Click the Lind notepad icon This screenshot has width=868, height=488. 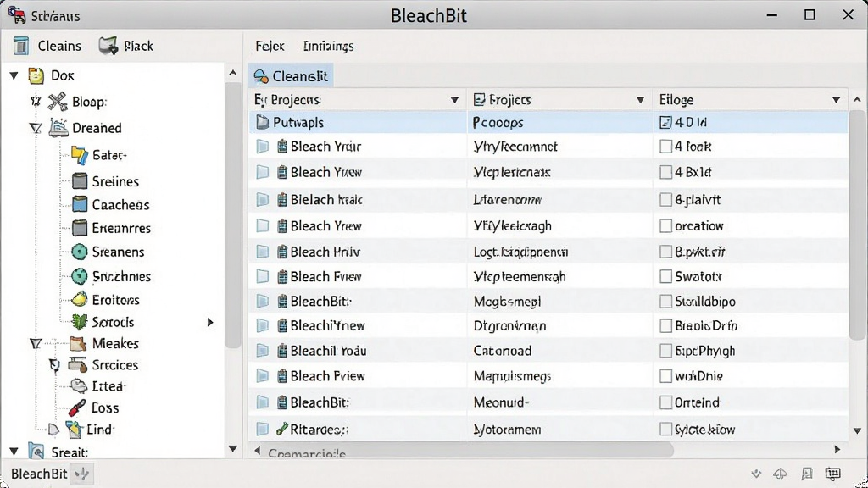click(74, 430)
